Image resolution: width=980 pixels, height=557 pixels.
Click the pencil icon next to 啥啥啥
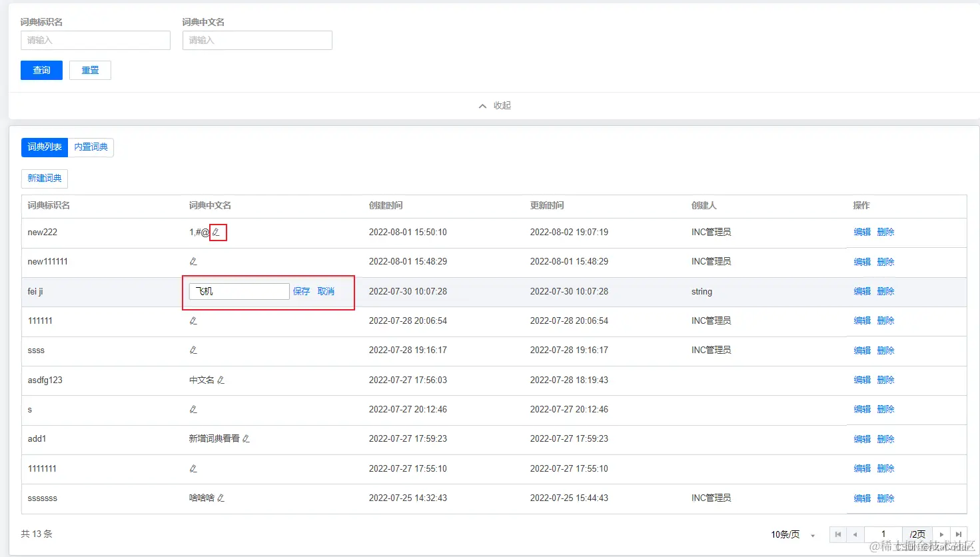coord(221,498)
